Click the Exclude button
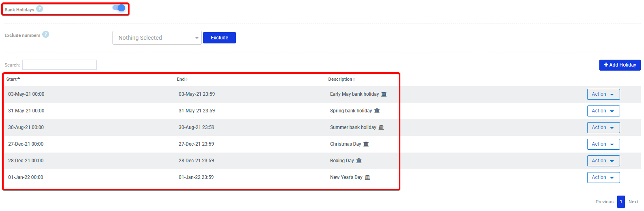Viewport: 644px width, 211px height. [x=219, y=38]
